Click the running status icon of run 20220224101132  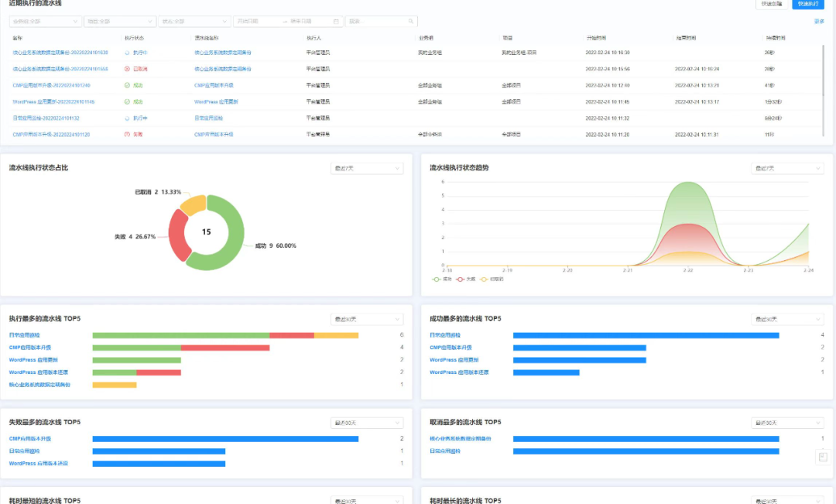pyautogui.click(x=127, y=118)
